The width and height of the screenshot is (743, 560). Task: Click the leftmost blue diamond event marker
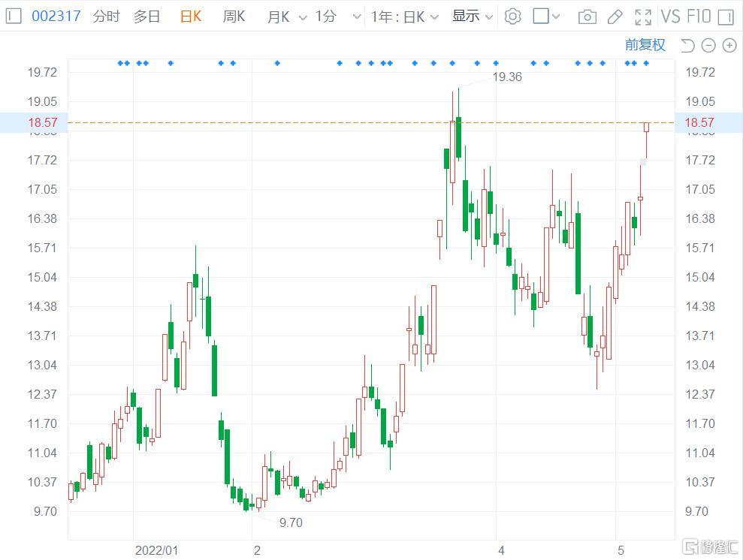(120, 63)
